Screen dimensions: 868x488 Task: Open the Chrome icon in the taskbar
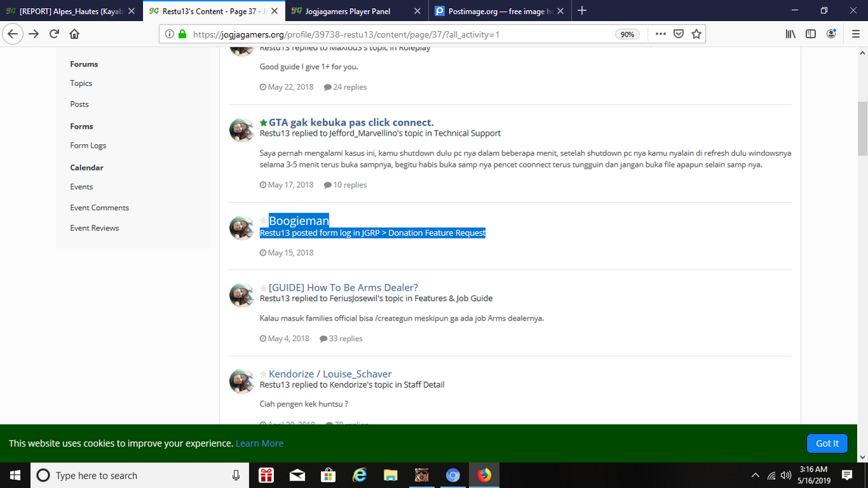click(x=453, y=475)
